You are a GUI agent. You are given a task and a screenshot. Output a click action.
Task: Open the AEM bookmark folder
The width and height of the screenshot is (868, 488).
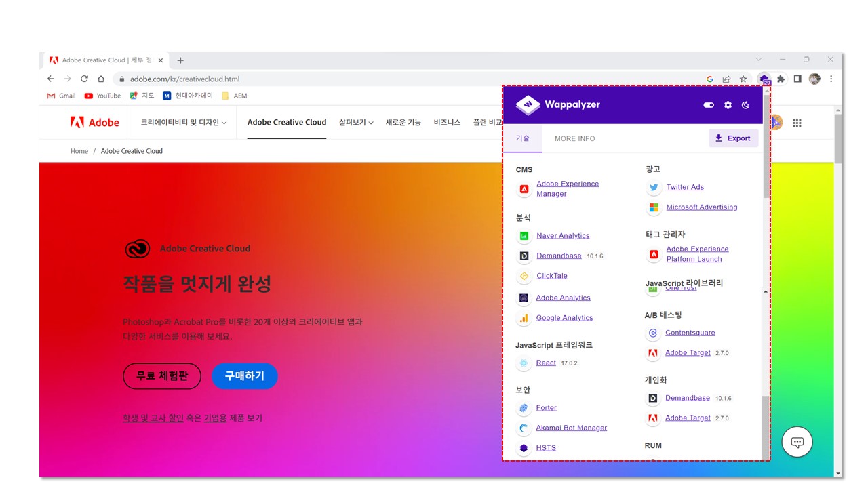pos(235,96)
